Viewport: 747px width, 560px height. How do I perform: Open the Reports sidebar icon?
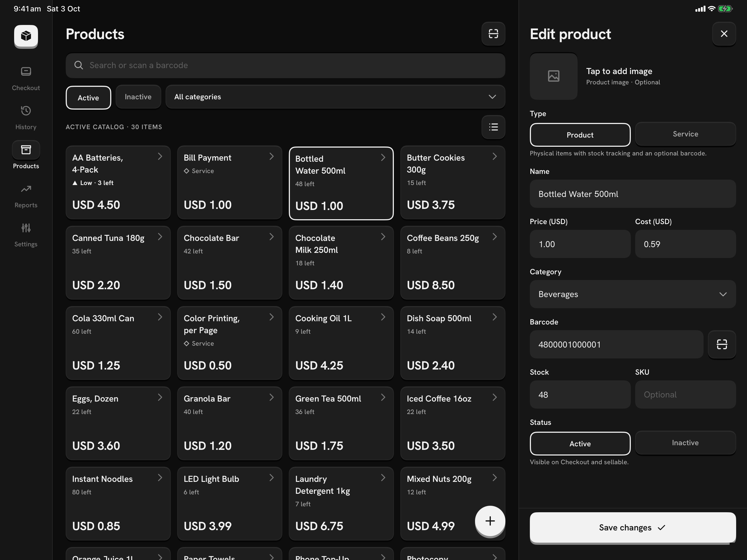click(x=26, y=189)
